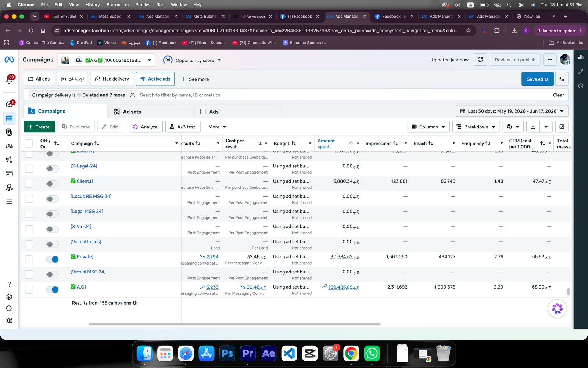Sort by Amount spent column header

point(326,144)
